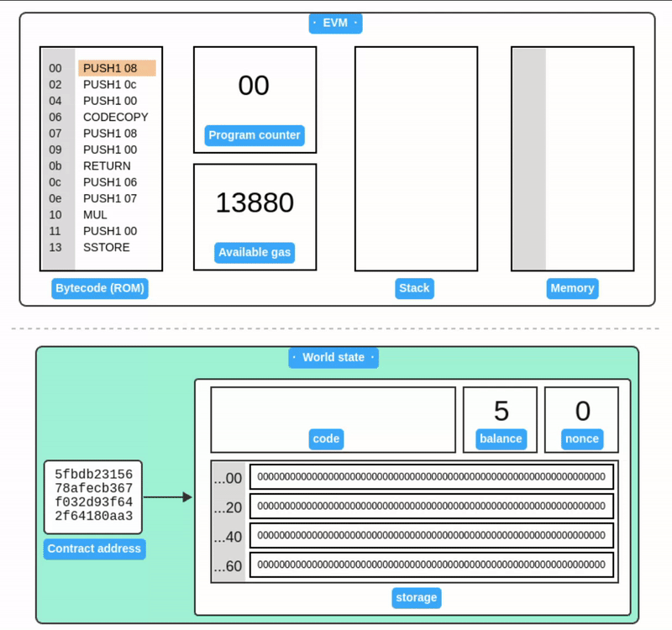Screen dimensions: 672x630
Task: Select the highlighted PUSH1 08 instruction
Action: [116, 68]
